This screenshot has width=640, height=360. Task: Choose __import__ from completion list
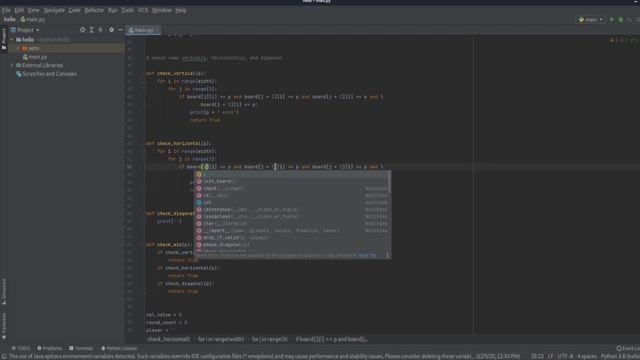(x=293, y=231)
